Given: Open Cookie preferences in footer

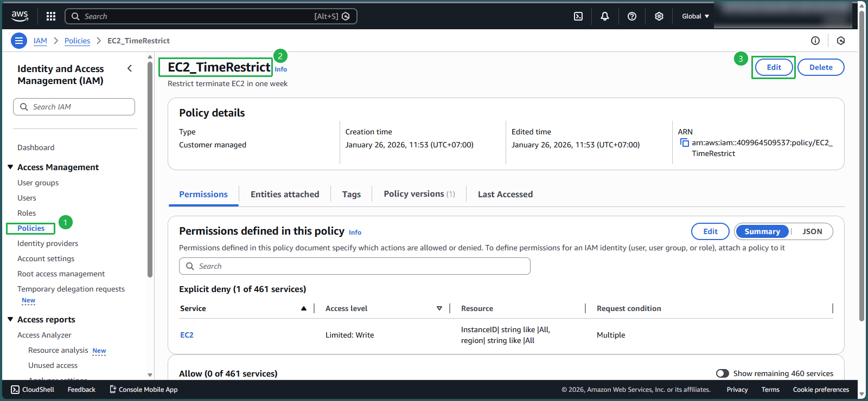Looking at the screenshot, I should click(x=821, y=390).
